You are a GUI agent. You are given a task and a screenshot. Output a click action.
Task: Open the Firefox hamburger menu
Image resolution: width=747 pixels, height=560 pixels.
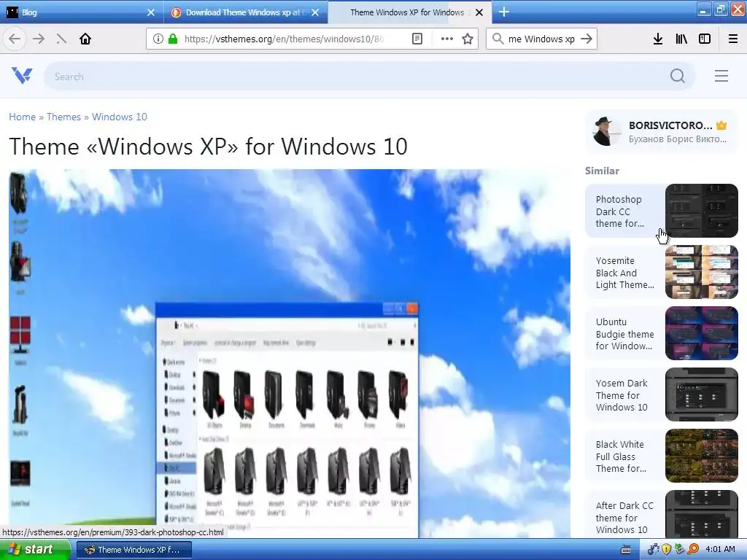tap(733, 39)
